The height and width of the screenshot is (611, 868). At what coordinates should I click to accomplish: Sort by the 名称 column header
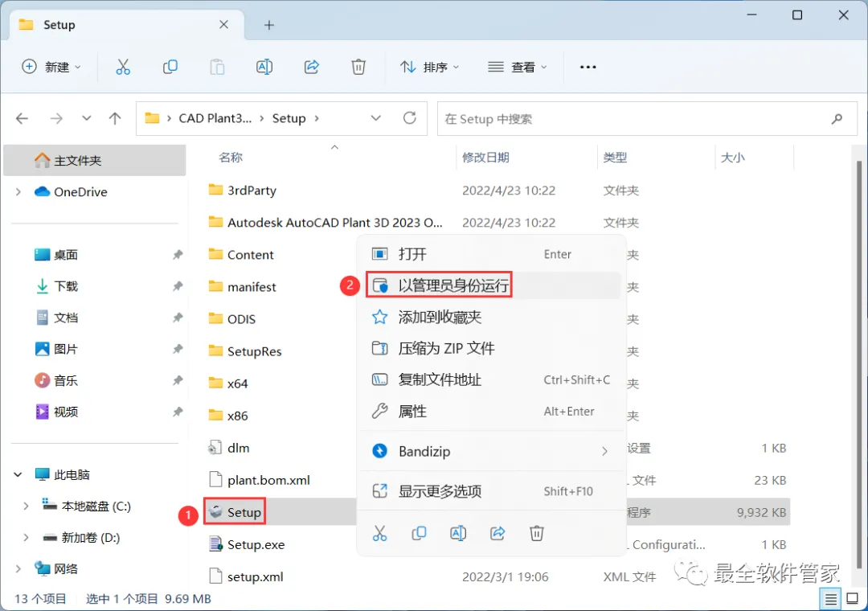(231, 158)
